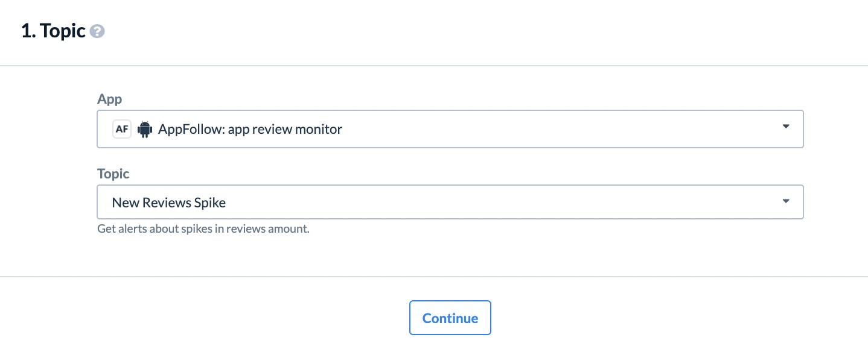Click the "App" field label
Image resolution: width=868 pixels, height=340 pixels.
(110, 99)
